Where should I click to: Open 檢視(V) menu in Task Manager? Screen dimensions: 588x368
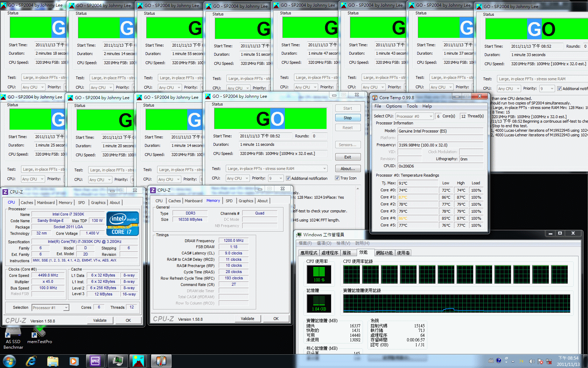pyautogui.click(x=343, y=243)
